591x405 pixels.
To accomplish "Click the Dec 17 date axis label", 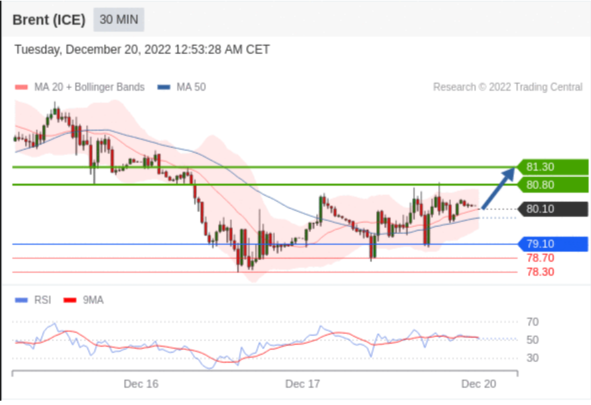I will [302, 384].
